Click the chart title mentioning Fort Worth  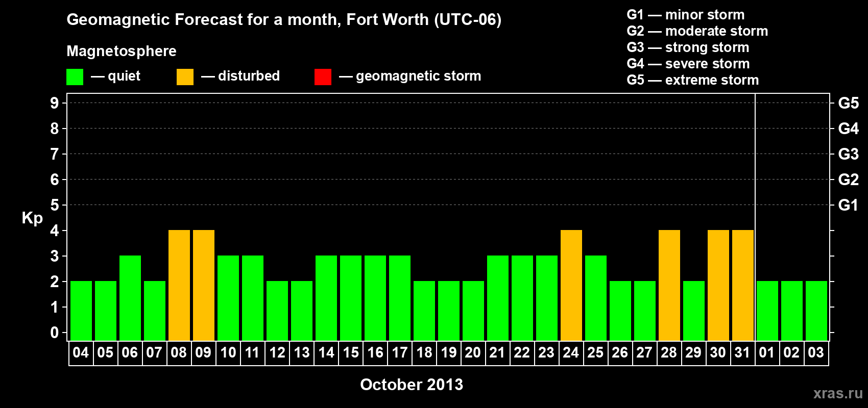pyautogui.click(x=284, y=20)
